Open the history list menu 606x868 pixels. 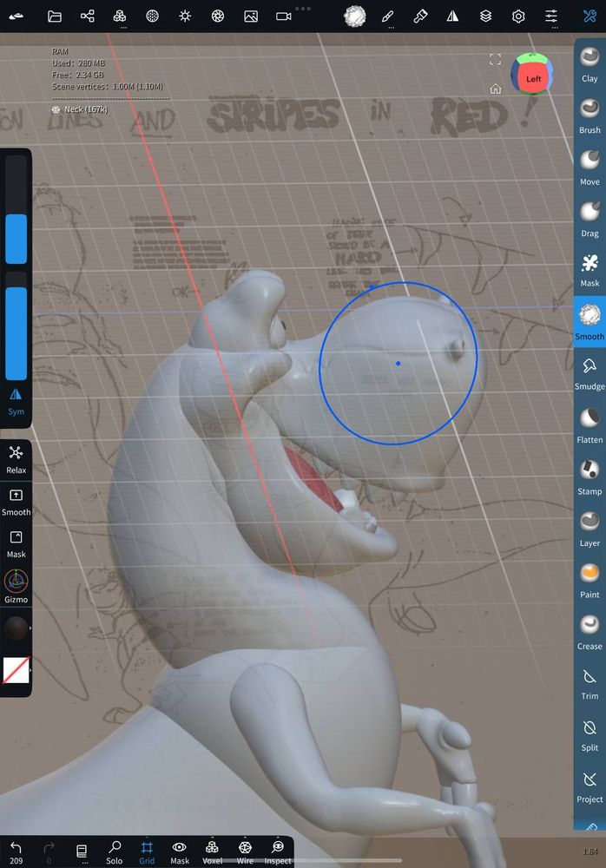tap(82, 852)
